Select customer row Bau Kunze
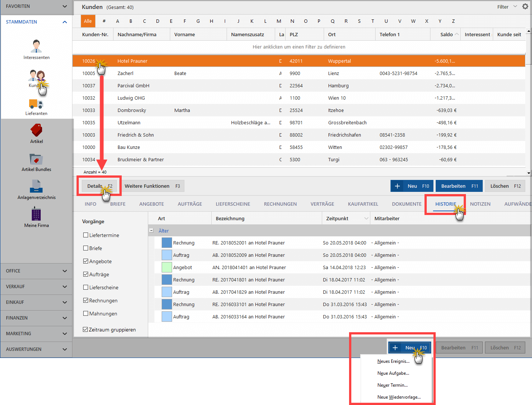The width and height of the screenshot is (532, 405). 299,147
